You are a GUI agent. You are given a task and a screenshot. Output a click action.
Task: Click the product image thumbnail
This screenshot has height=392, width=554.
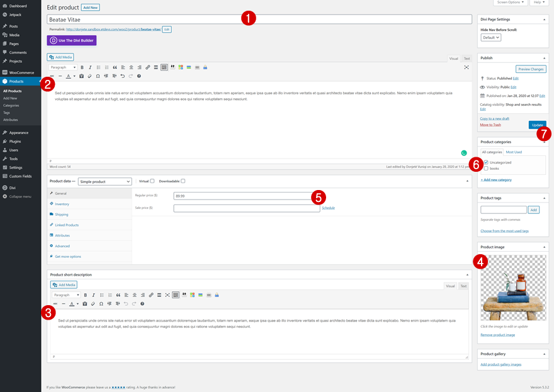click(513, 288)
